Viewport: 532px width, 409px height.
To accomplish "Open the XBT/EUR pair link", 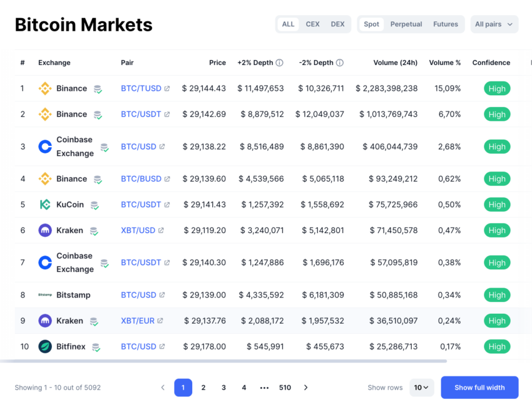I will [x=138, y=321].
